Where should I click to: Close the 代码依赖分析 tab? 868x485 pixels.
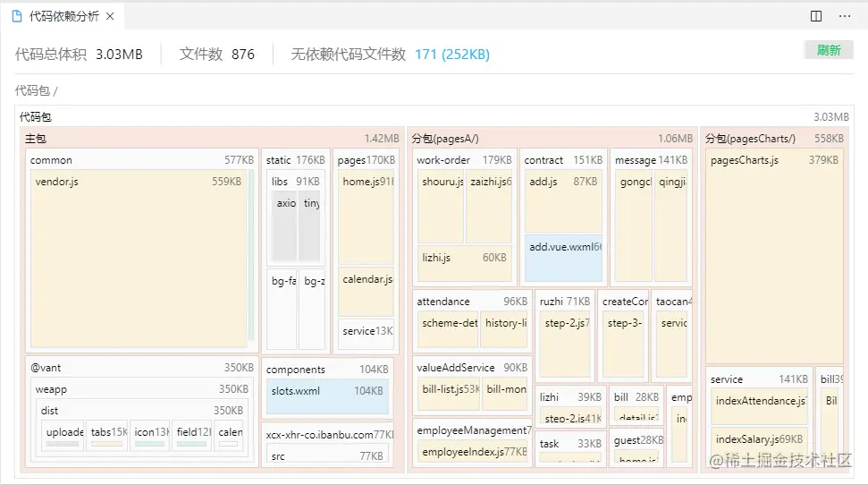(110, 16)
